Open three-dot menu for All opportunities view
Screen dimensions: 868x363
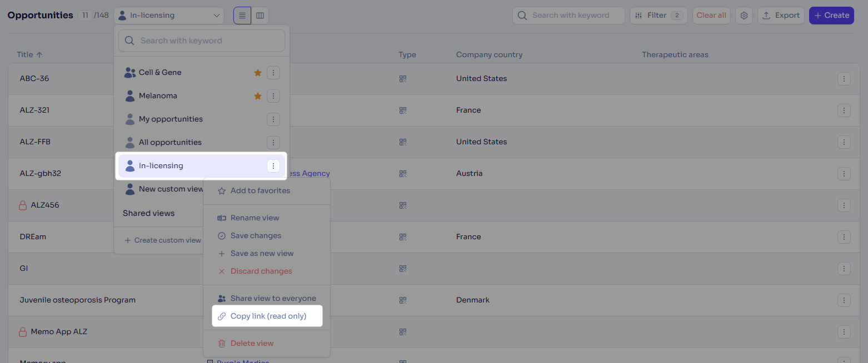click(x=273, y=143)
